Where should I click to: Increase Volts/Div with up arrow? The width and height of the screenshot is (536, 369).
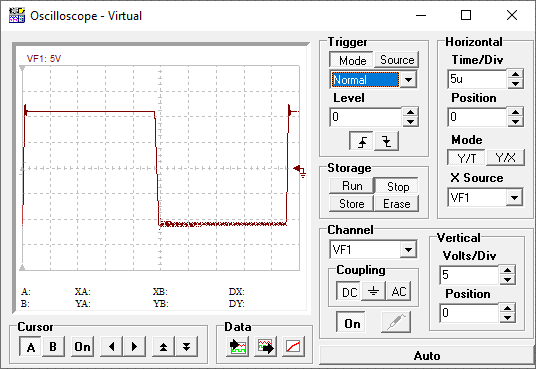[507, 270]
